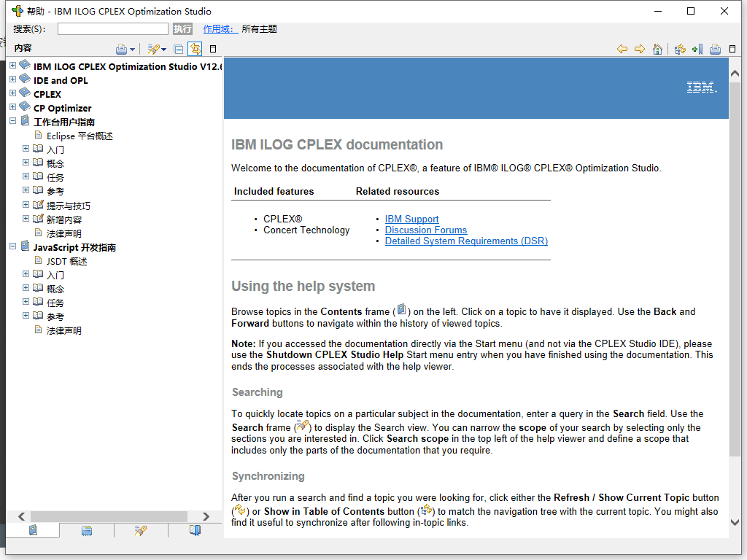Open the IBM Support link

411,219
